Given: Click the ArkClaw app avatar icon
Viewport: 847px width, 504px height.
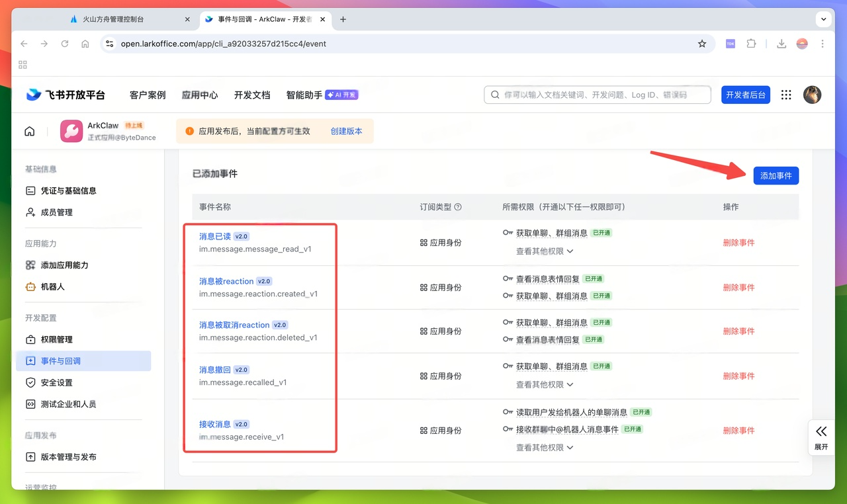Looking at the screenshot, I should pos(71,131).
